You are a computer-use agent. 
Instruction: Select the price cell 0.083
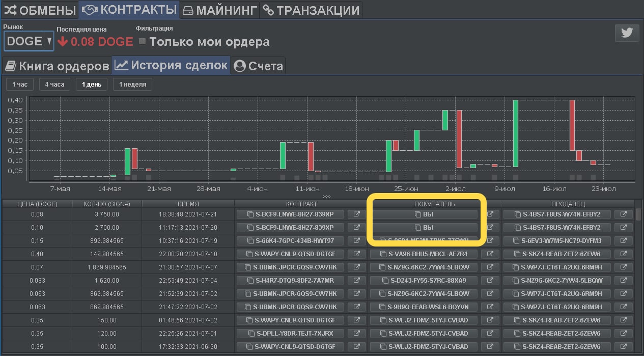coord(36,281)
